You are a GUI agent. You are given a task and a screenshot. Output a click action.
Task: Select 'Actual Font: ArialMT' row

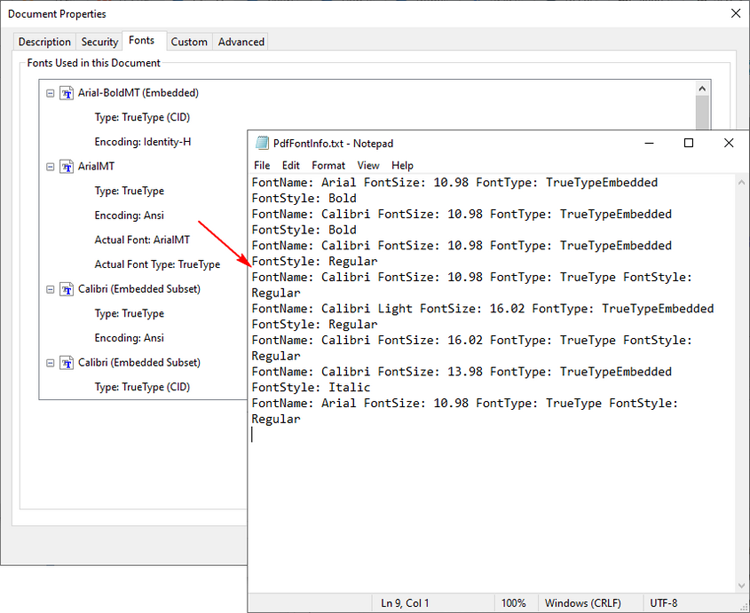pyautogui.click(x=142, y=240)
